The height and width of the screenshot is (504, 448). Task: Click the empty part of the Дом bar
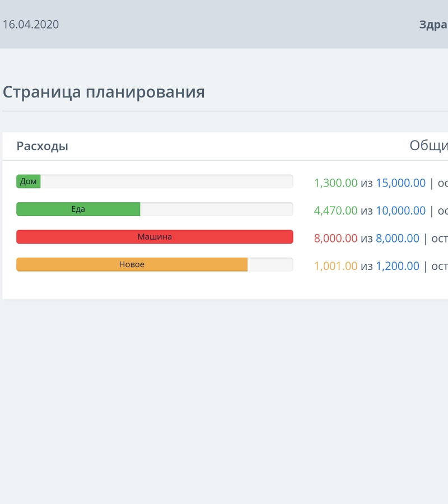pos(166,181)
